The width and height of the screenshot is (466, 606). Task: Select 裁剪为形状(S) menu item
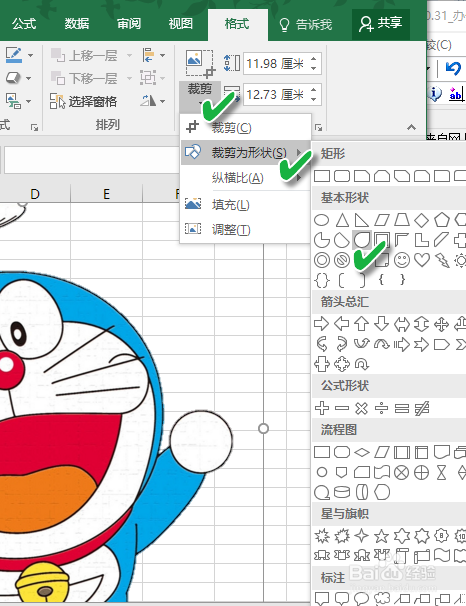pyautogui.click(x=246, y=153)
